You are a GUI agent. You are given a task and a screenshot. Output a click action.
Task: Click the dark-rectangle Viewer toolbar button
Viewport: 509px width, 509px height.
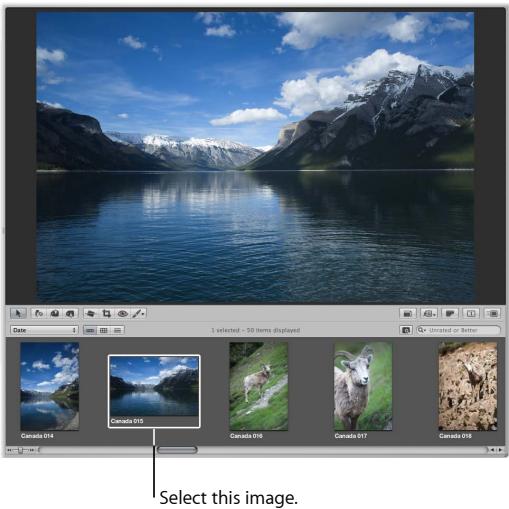(x=450, y=313)
